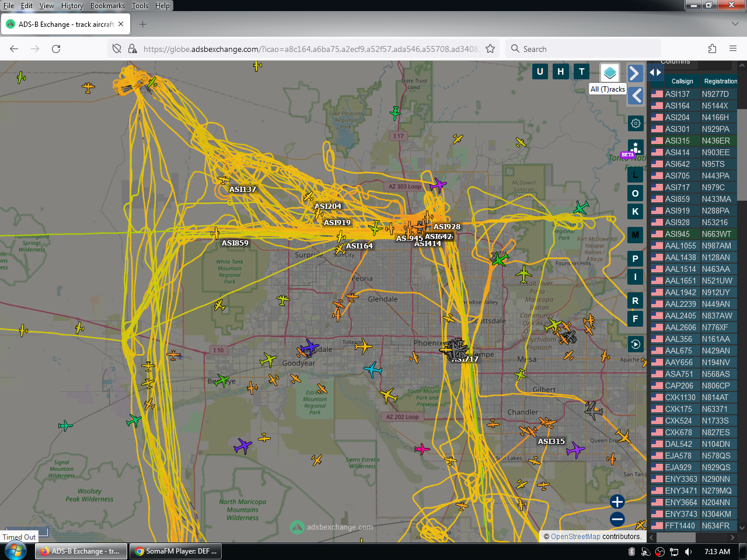The width and height of the screenshot is (747, 560).
Task: Toggle the U map button
Action: tap(540, 72)
